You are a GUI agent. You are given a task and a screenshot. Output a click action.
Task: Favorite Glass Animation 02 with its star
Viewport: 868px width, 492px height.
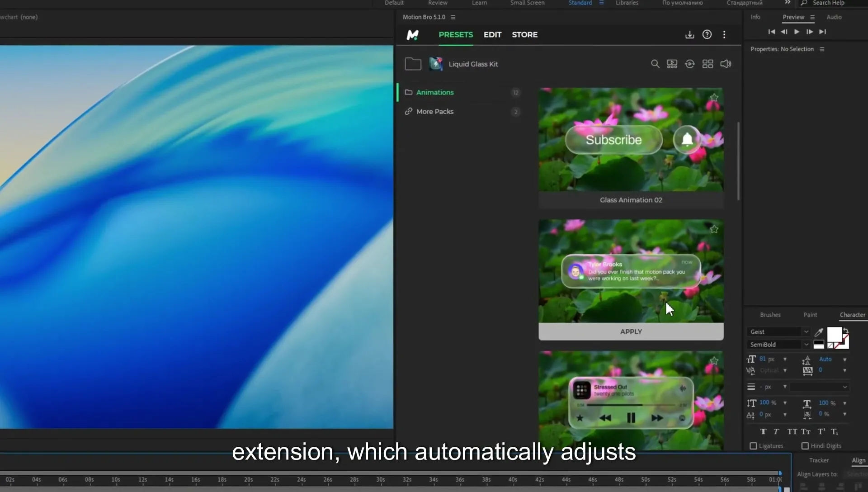click(714, 98)
